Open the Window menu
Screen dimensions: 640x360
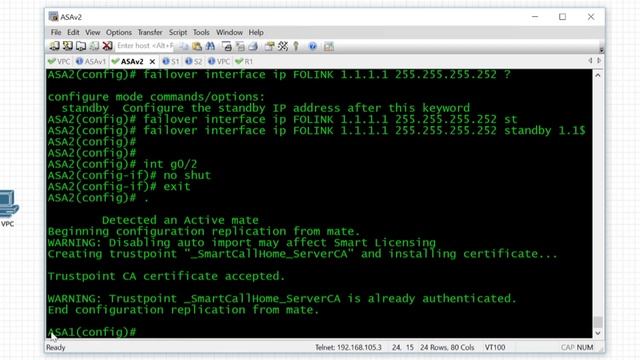(229, 32)
